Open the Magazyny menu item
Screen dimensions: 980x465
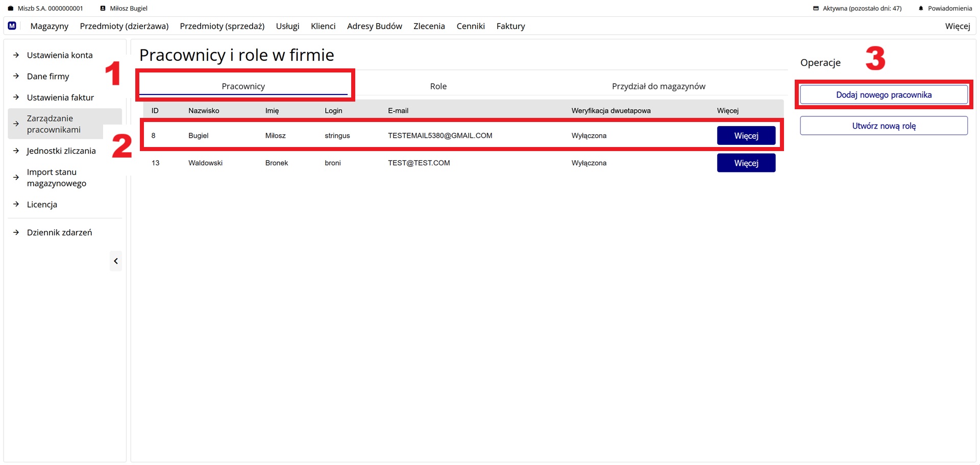point(49,26)
